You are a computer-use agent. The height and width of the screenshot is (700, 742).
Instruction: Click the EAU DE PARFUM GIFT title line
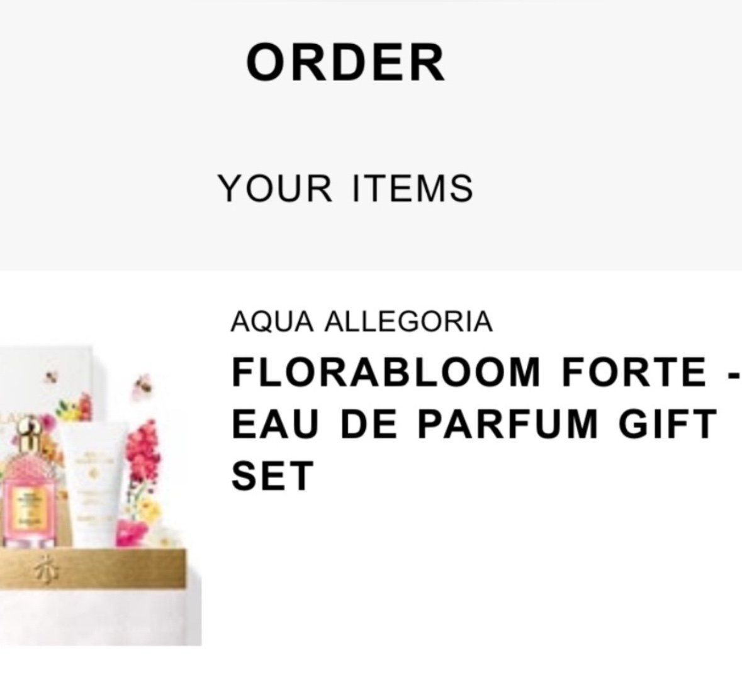click(x=474, y=424)
